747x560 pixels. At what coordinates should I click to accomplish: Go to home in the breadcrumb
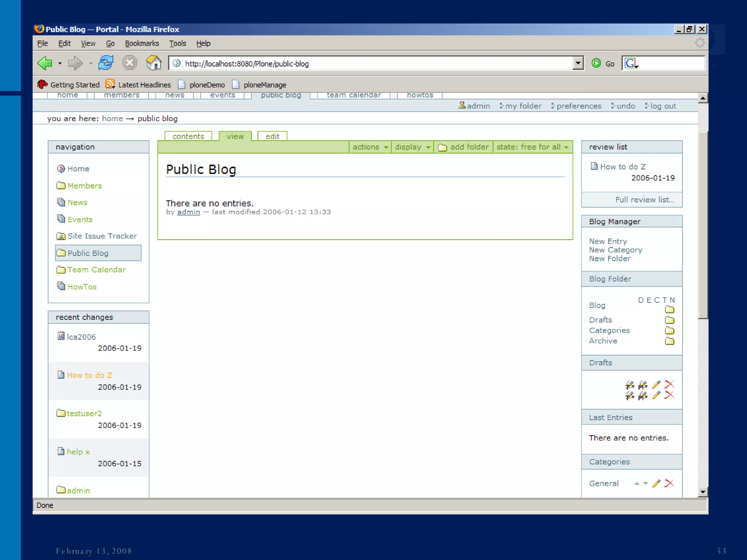coord(112,118)
